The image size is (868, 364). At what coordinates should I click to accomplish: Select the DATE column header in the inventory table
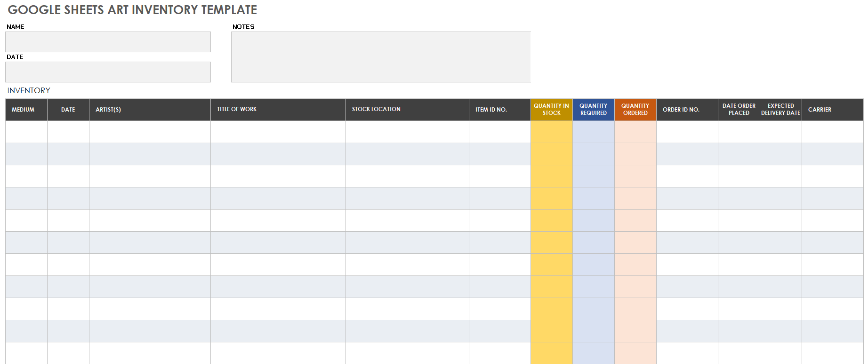[68, 110]
